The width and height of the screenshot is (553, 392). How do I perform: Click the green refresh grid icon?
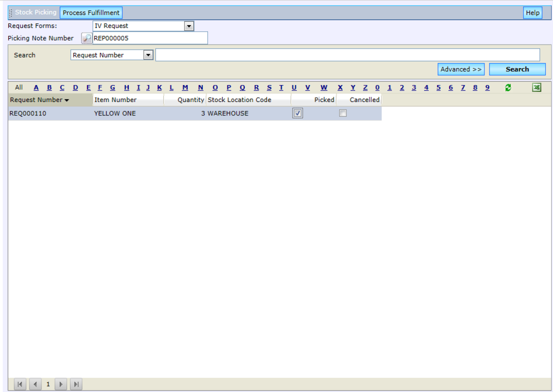point(508,88)
